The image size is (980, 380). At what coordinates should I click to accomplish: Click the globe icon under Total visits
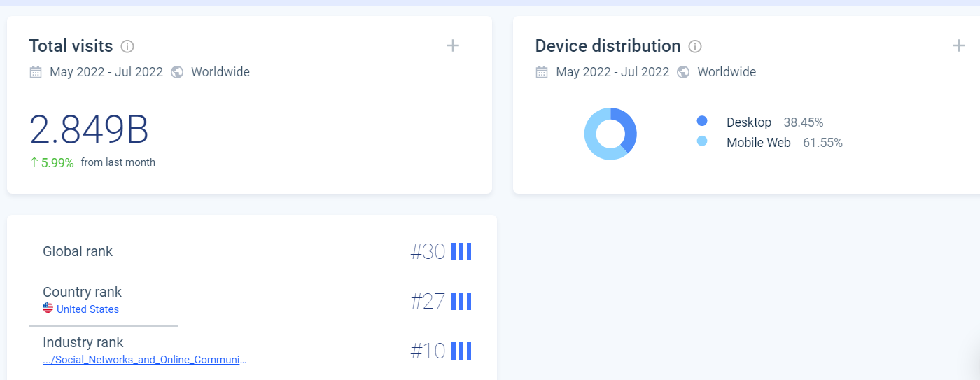[177, 72]
